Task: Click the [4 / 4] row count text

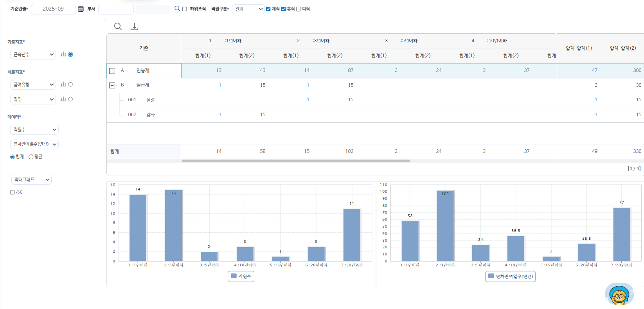Action: 634,169
